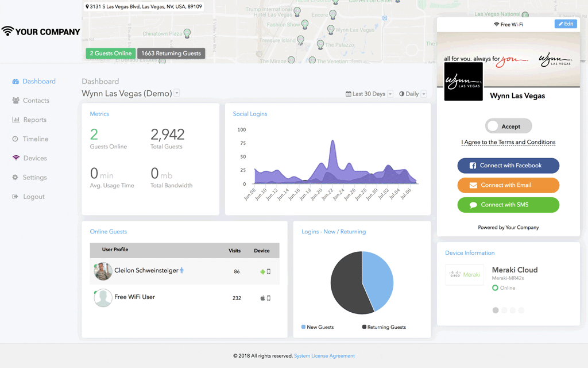
Task: Open the System License Agreement link
Action: click(324, 356)
